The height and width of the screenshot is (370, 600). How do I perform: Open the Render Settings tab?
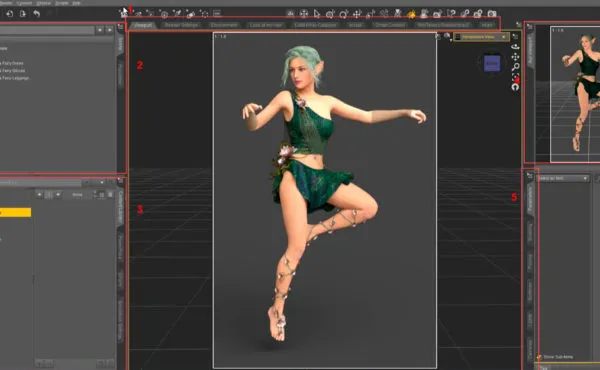[181, 25]
